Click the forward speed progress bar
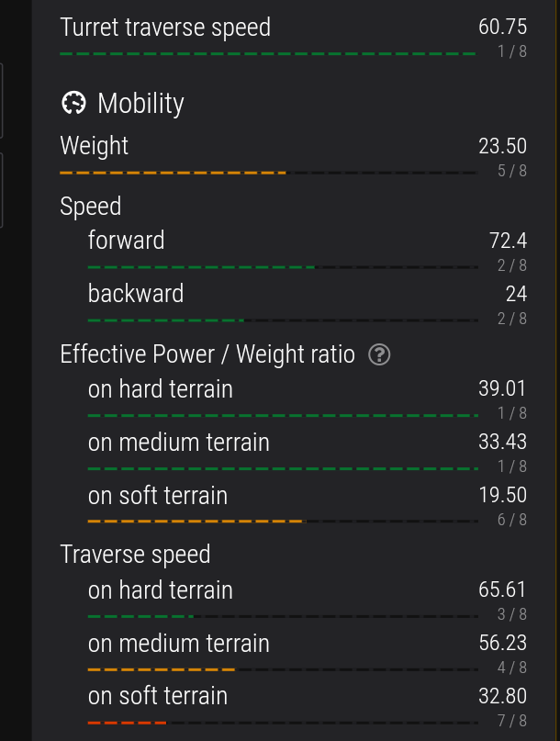Viewport: 560px width, 741px height. point(283,267)
